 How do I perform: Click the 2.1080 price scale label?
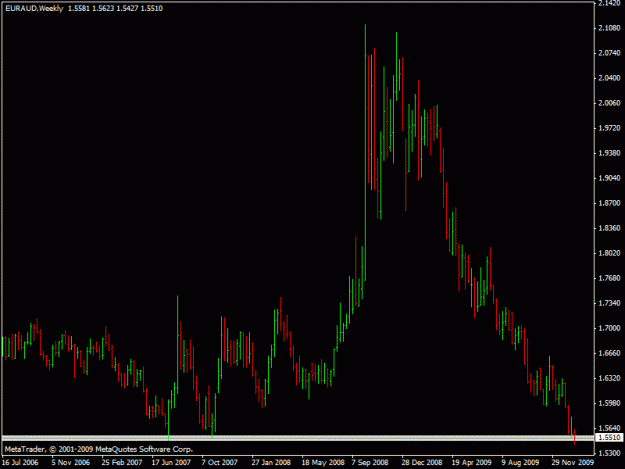pos(609,28)
